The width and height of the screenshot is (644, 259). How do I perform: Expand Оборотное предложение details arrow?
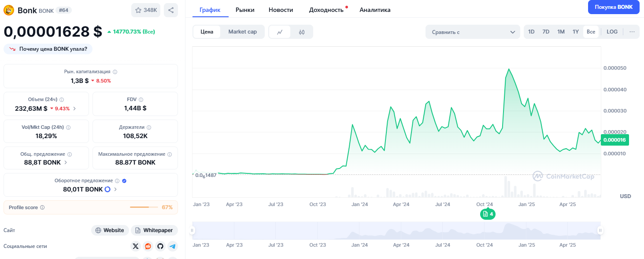coord(115,189)
